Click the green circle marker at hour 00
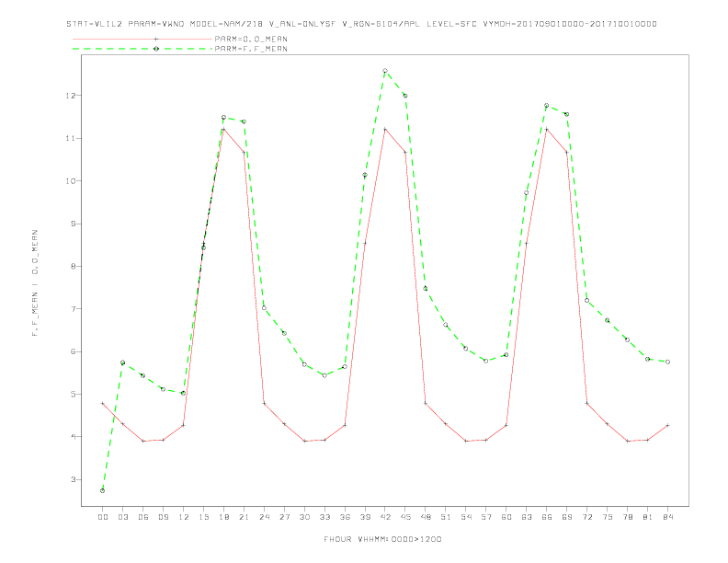 [x=103, y=490]
